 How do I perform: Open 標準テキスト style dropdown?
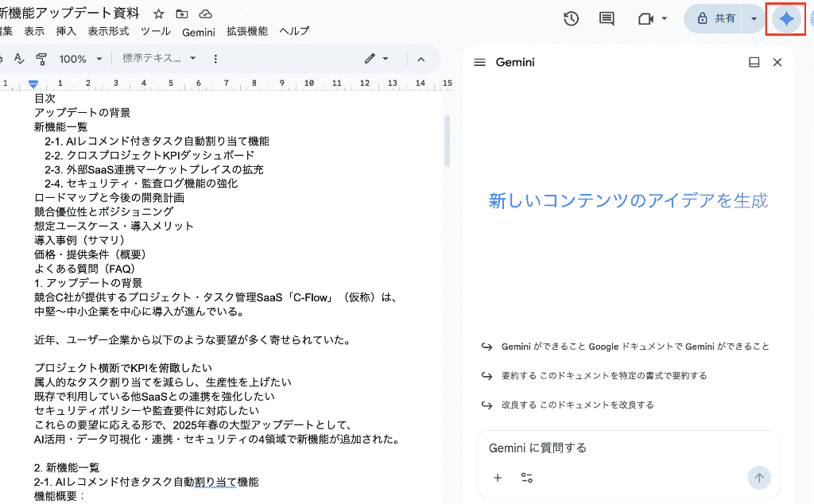point(159,59)
